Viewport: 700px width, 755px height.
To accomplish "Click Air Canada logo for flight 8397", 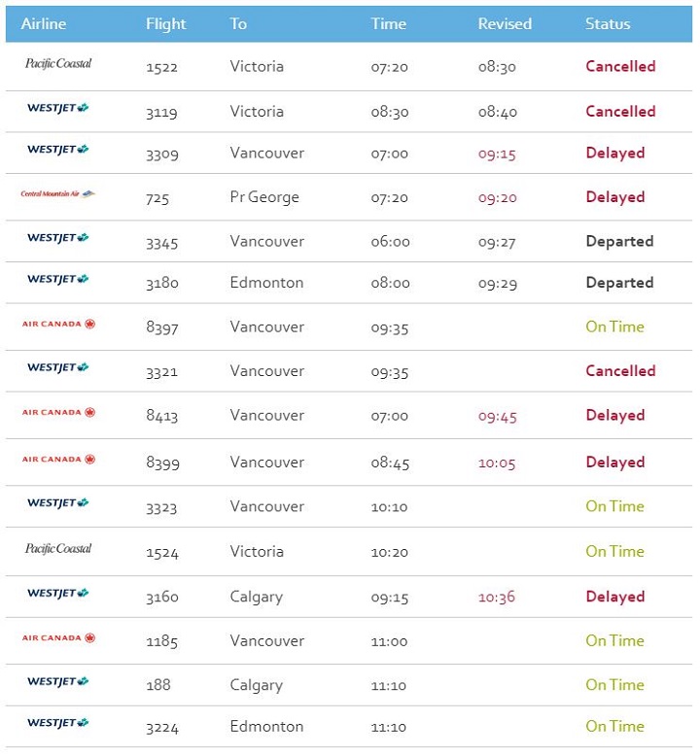I will tap(58, 325).
